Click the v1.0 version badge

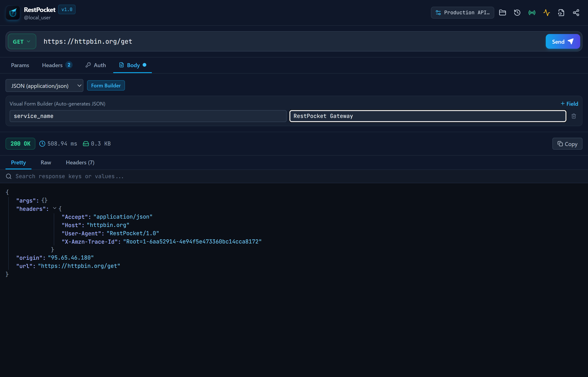point(67,10)
